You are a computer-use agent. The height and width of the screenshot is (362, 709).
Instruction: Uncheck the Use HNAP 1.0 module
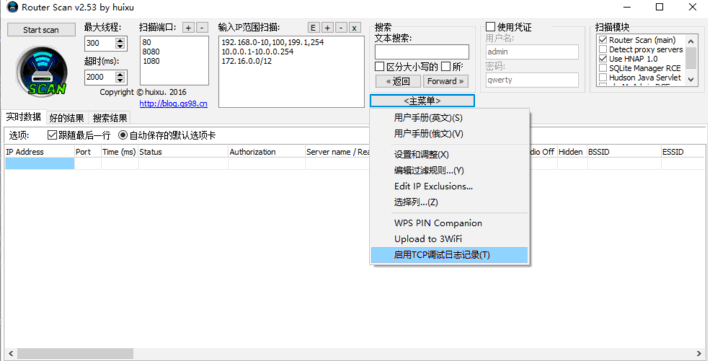pos(603,59)
